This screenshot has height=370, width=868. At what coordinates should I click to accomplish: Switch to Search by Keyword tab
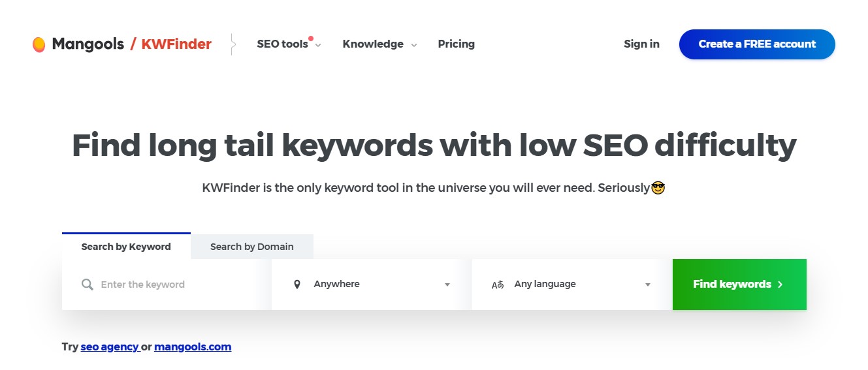pyautogui.click(x=126, y=246)
